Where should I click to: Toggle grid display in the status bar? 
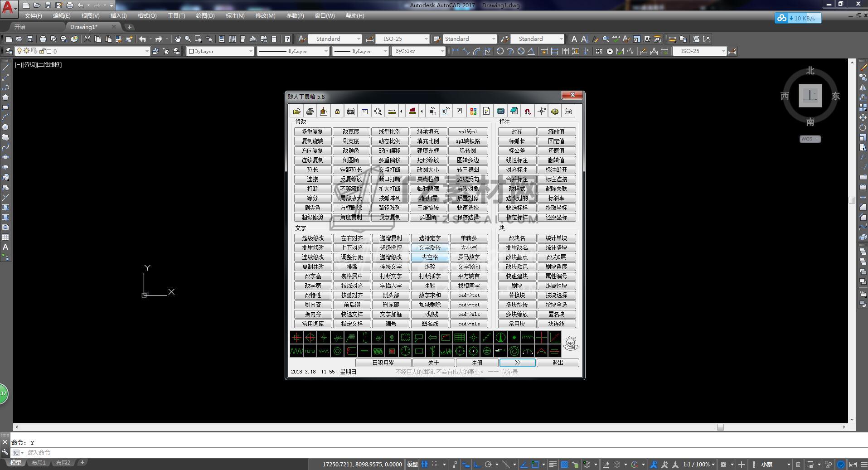click(x=425, y=464)
